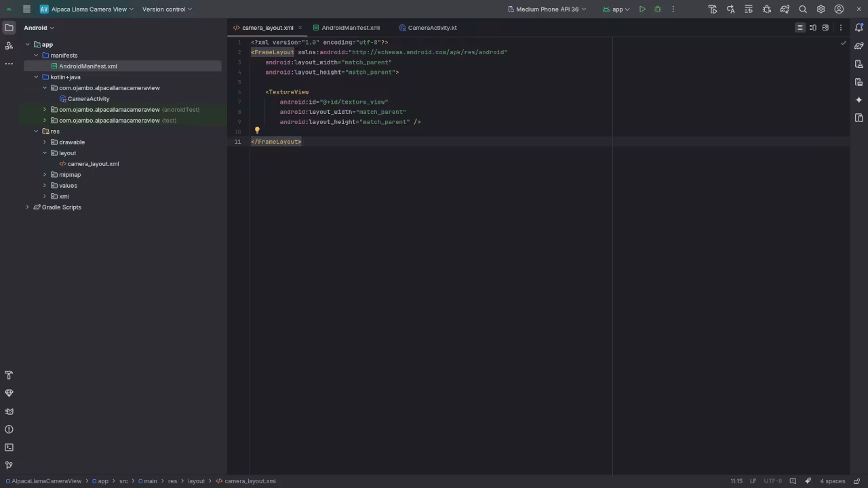The height and width of the screenshot is (488, 868).
Task: Run the app with the green play icon
Action: click(642, 9)
